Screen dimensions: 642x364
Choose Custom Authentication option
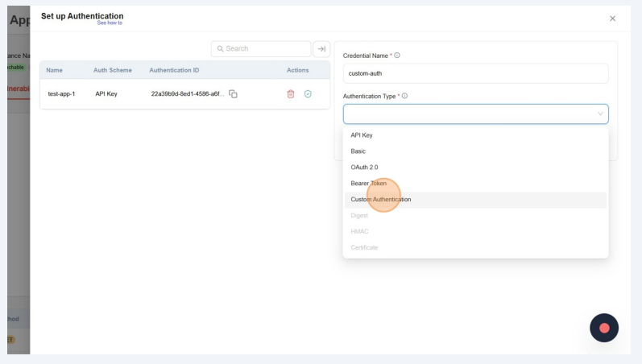click(381, 199)
